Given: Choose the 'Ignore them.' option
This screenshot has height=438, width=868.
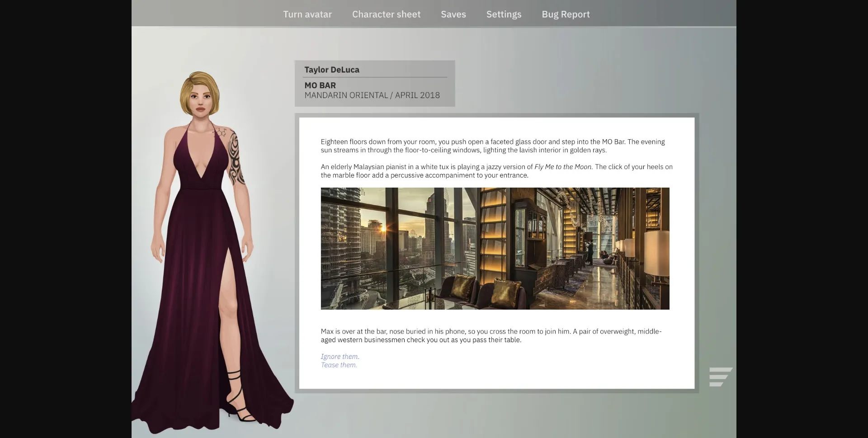Looking at the screenshot, I should pos(340,356).
